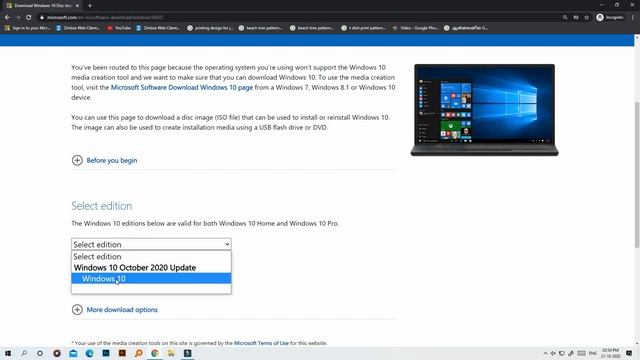This screenshot has width=640, height=360.
Task: Open the Mail app on taskbar
Action: point(73,353)
